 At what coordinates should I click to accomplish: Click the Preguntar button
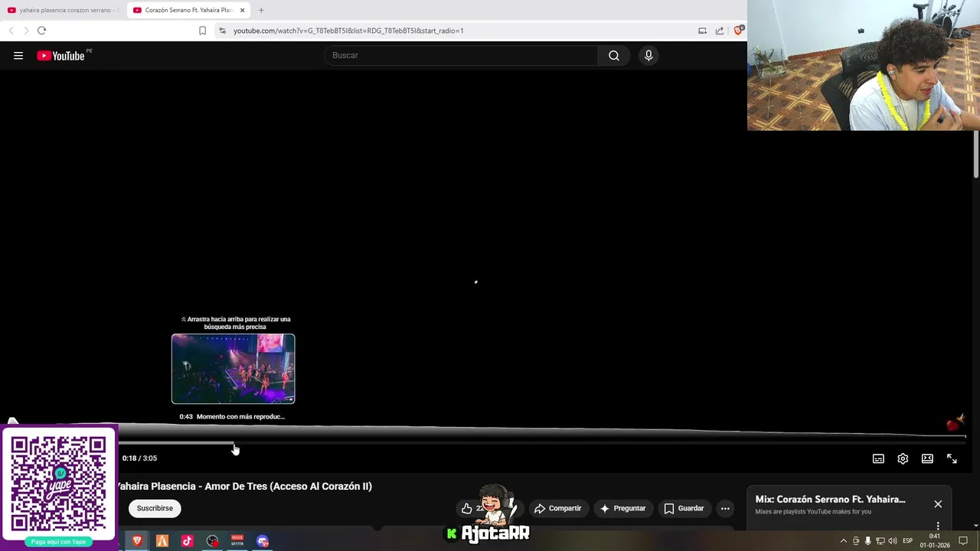tap(622, 508)
